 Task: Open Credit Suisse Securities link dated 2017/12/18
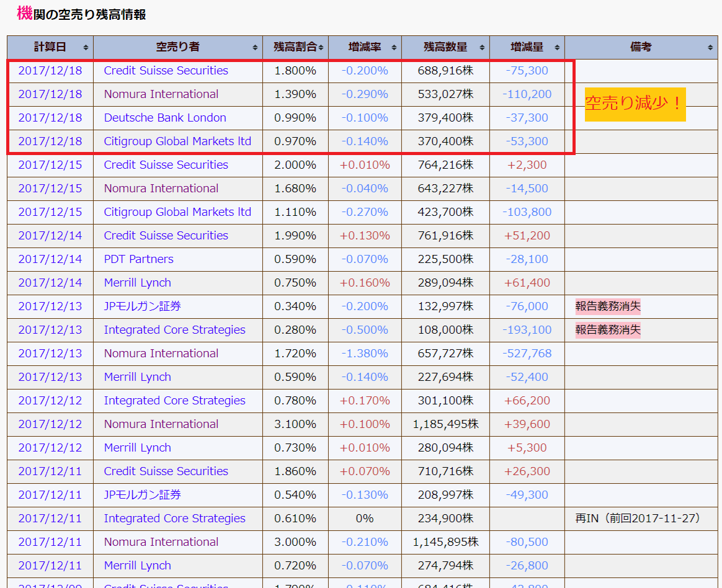pyautogui.click(x=166, y=71)
